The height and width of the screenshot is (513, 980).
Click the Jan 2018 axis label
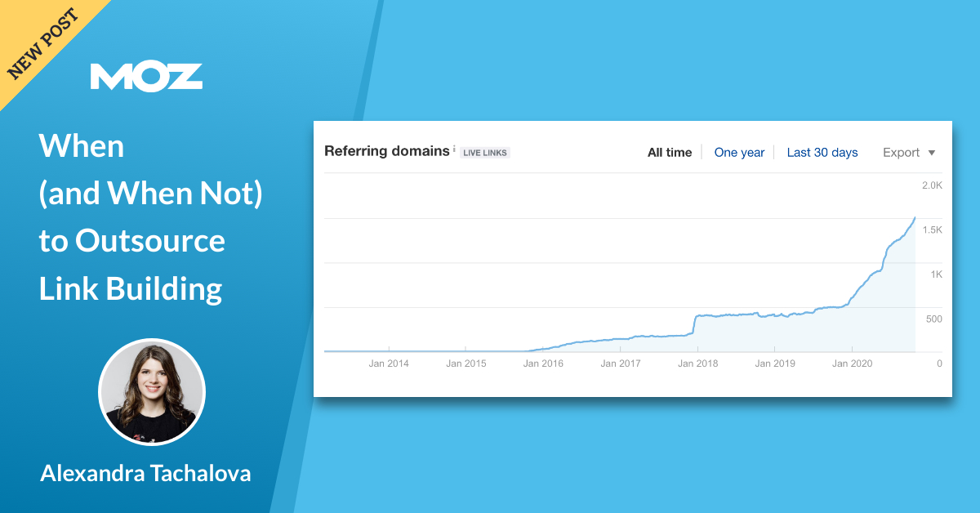pyautogui.click(x=698, y=364)
